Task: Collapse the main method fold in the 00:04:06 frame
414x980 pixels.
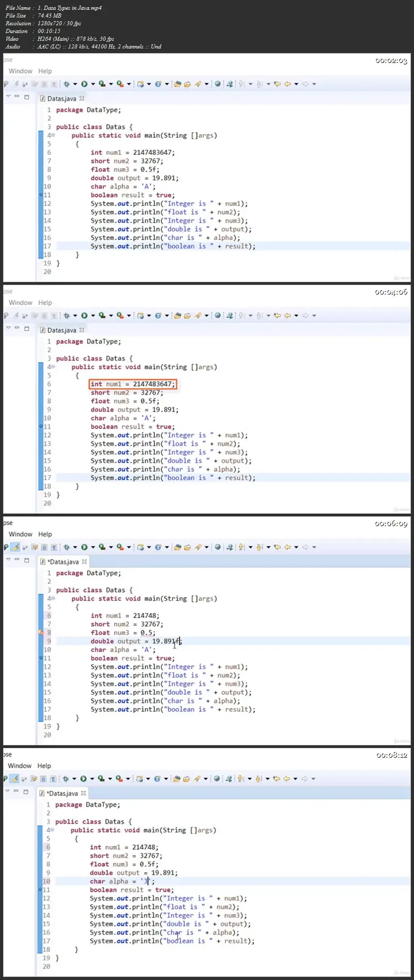Action: [53, 367]
